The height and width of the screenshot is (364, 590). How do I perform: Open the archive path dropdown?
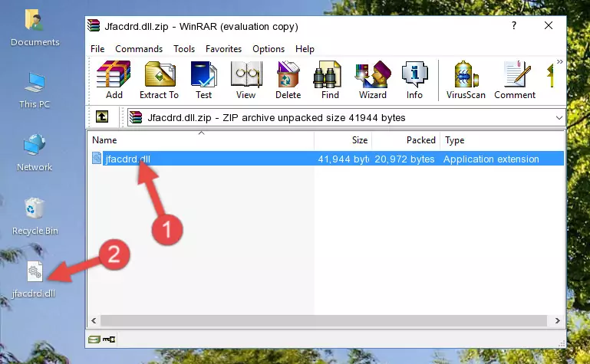[x=559, y=117]
